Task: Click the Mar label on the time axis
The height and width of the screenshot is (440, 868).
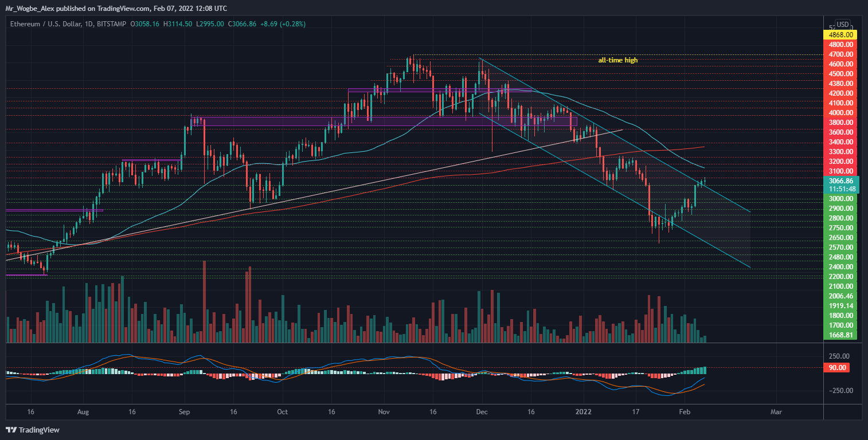Action: click(776, 411)
